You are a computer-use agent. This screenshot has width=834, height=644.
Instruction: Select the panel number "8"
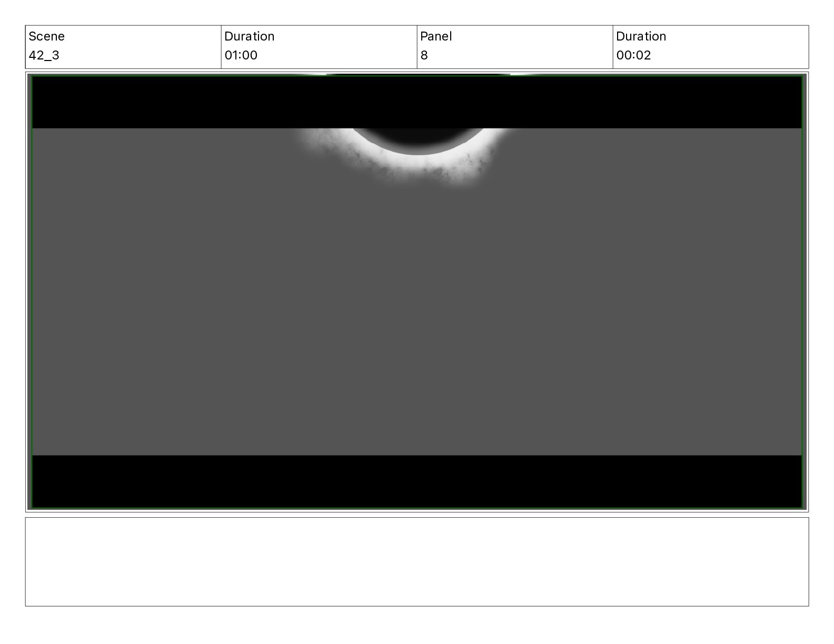pyautogui.click(x=424, y=55)
